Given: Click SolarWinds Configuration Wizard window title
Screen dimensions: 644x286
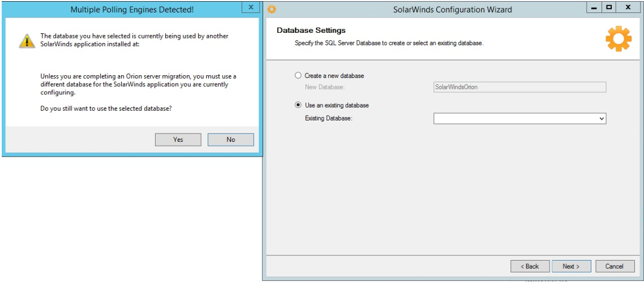Looking at the screenshot, I should tap(453, 9).
